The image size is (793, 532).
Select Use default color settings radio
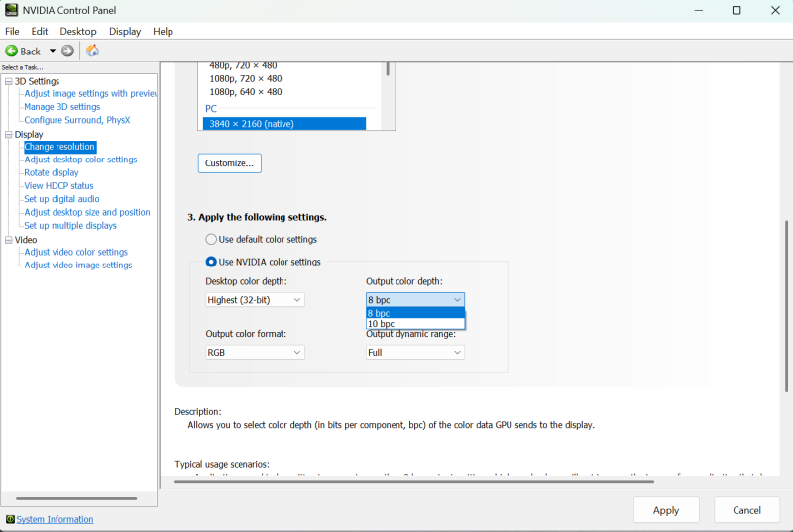pos(211,239)
